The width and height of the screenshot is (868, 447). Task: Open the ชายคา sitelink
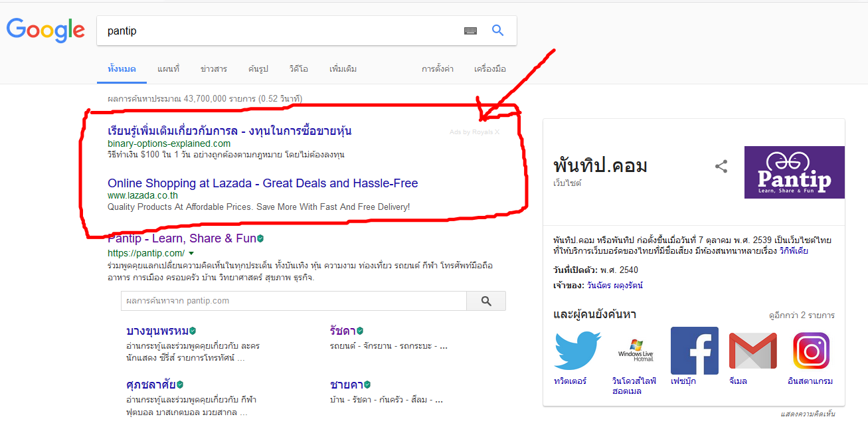346,385
